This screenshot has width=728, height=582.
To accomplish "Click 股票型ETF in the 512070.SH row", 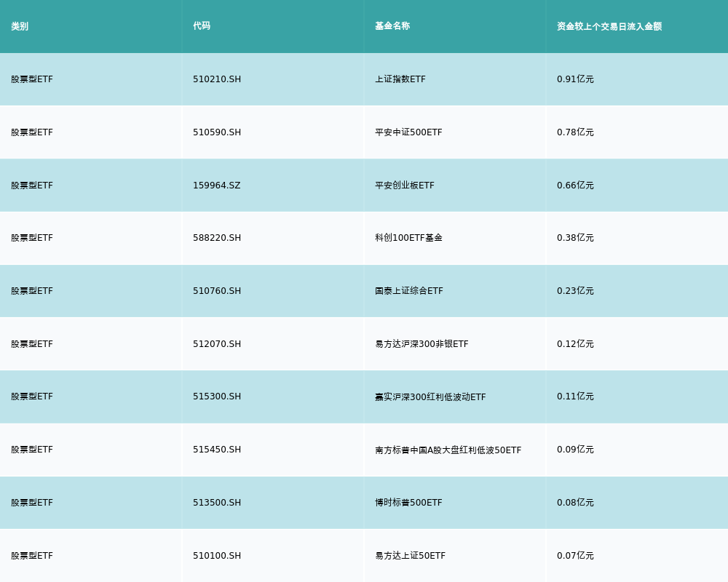I will (x=32, y=344).
